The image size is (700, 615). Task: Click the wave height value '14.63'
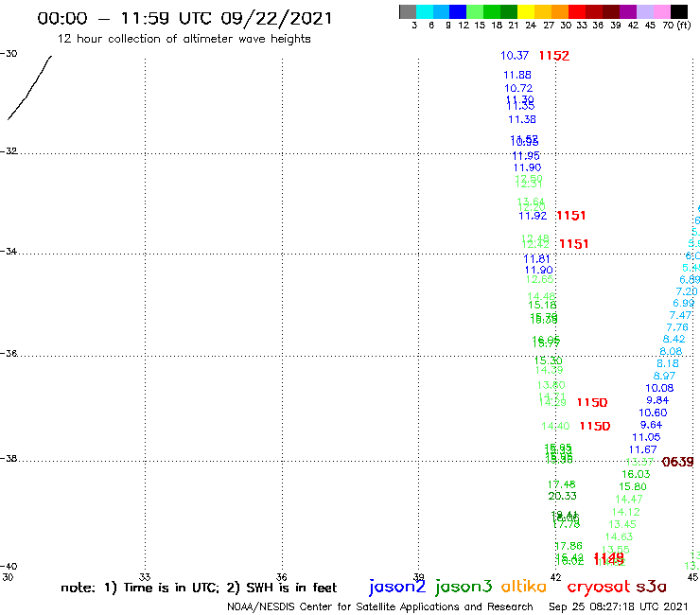coord(620,536)
